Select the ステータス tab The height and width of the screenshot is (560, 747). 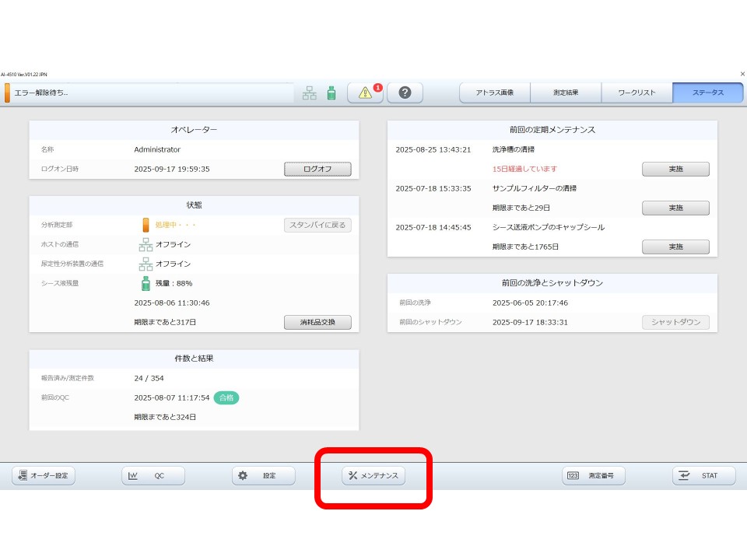click(x=707, y=93)
